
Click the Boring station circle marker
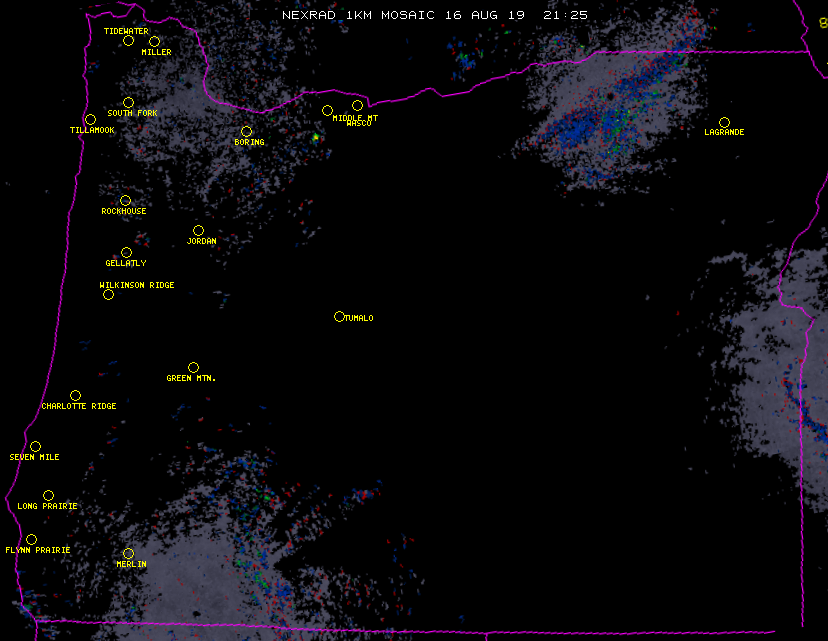click(246, 131)
